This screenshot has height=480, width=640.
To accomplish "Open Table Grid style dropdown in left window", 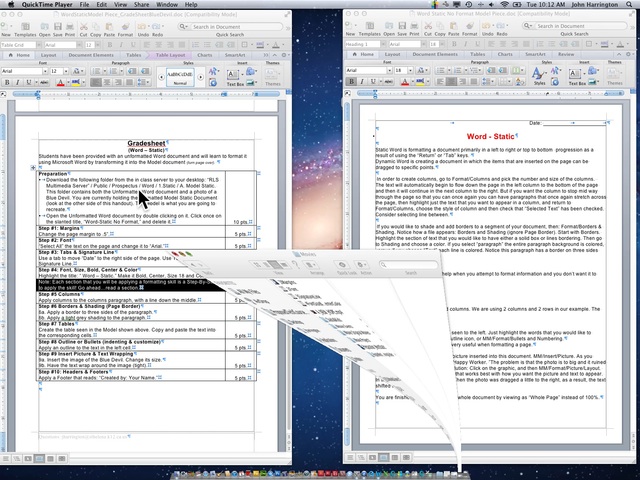I will tap(39, 45).
